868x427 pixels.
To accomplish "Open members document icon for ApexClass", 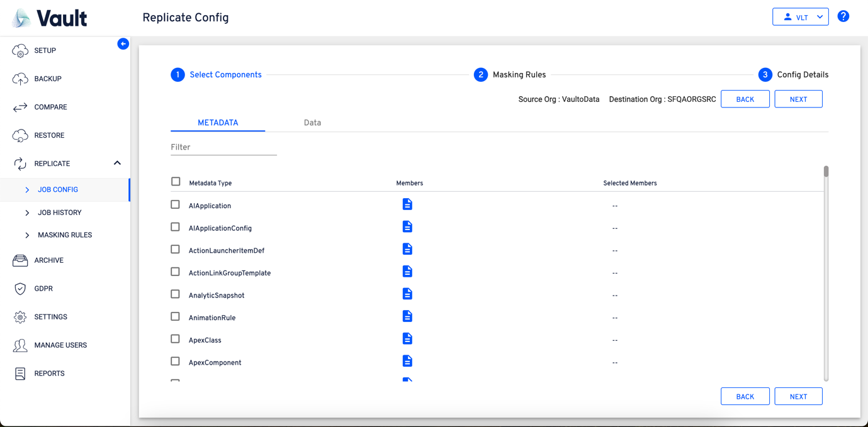I will 407,339.
